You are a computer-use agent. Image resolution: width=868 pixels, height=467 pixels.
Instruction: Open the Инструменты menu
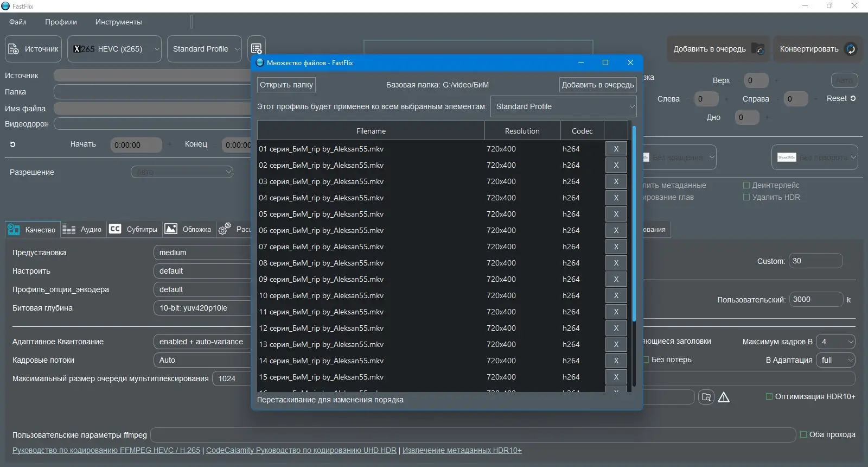coord(119,22)
